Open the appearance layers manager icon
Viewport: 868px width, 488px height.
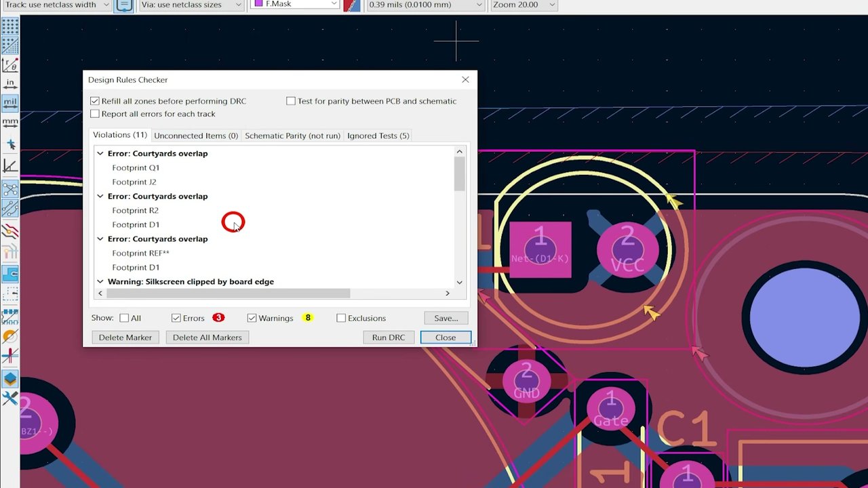coord(10,379)
